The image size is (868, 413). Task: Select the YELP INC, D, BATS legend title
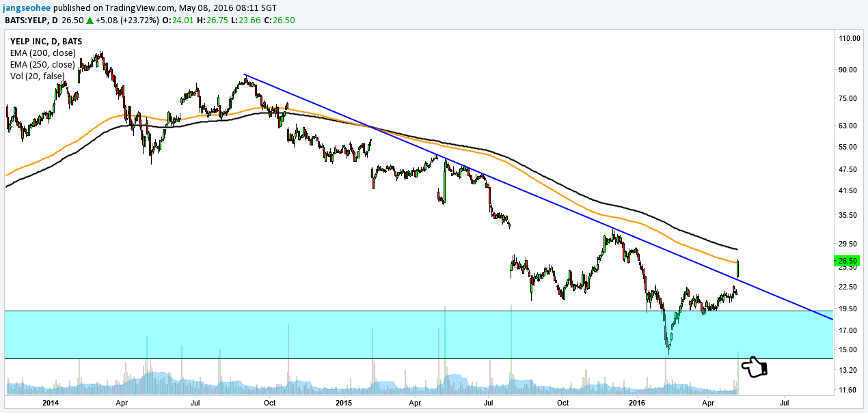(46, 42)
